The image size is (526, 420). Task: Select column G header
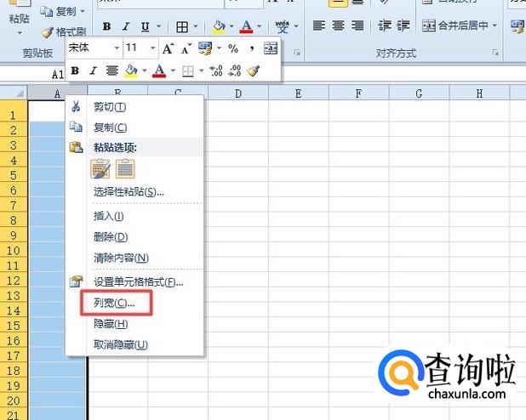point(419,94)
